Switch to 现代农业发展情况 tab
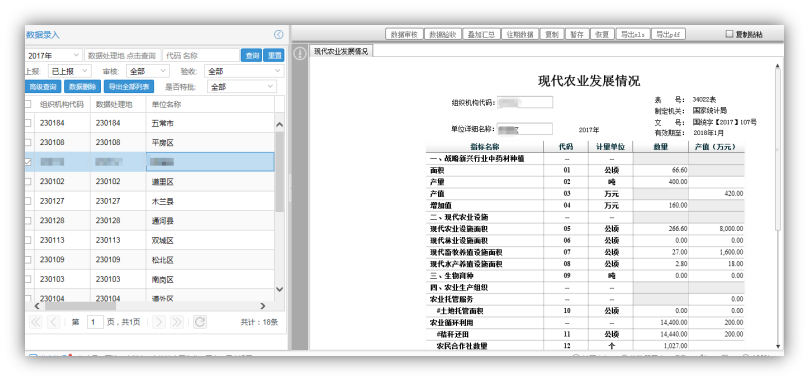Screen dimensions: 810x382 341,51
